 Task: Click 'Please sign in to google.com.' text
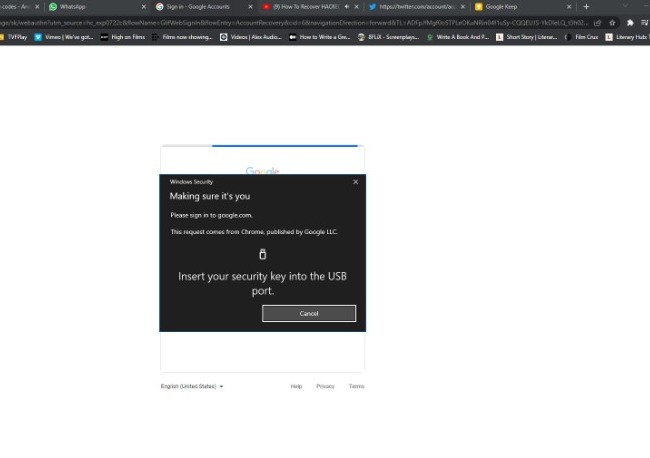(x=211, y=216)
